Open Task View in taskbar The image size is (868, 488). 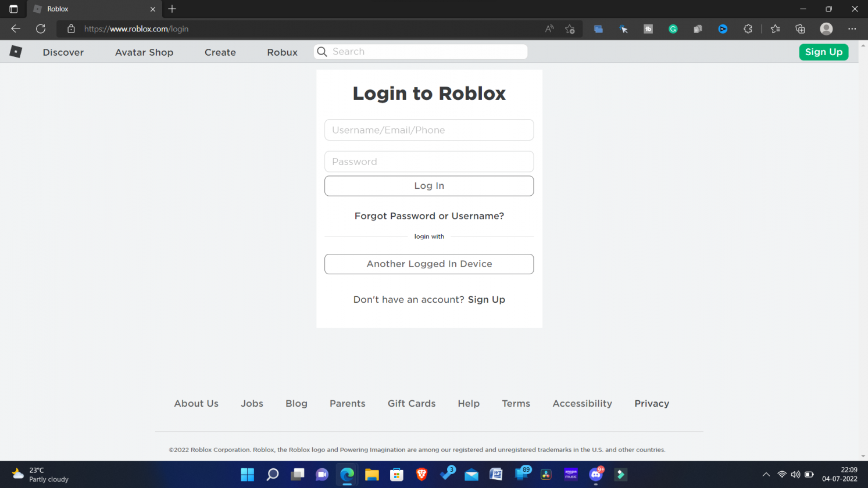tap(298, 475)
